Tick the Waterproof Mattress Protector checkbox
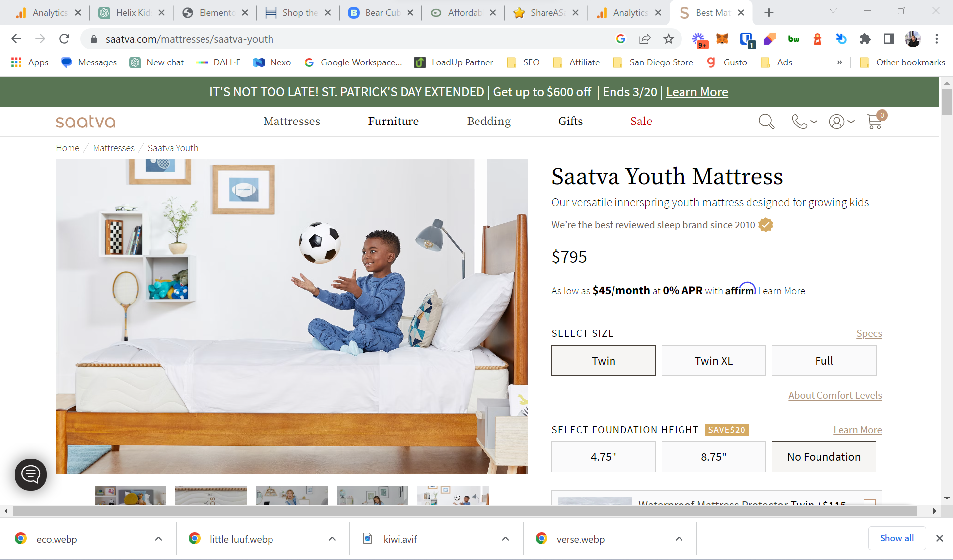Image resolution: width=953 pixels, height=560 pixels. click(x=869, y=502)
